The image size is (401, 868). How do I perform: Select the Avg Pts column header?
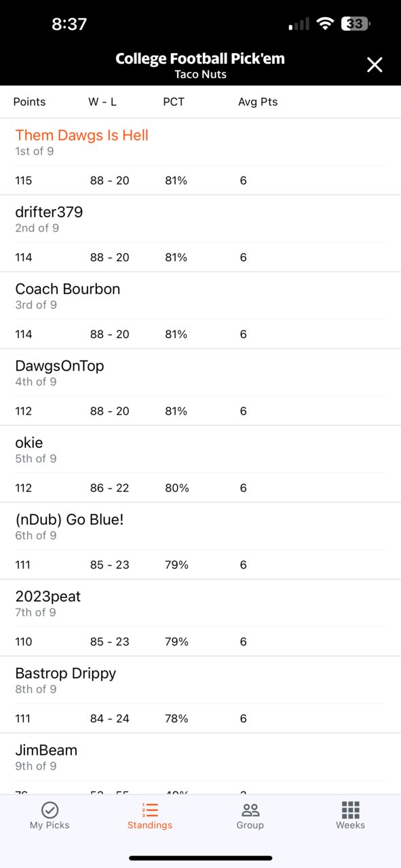click(x=258, y=102)
